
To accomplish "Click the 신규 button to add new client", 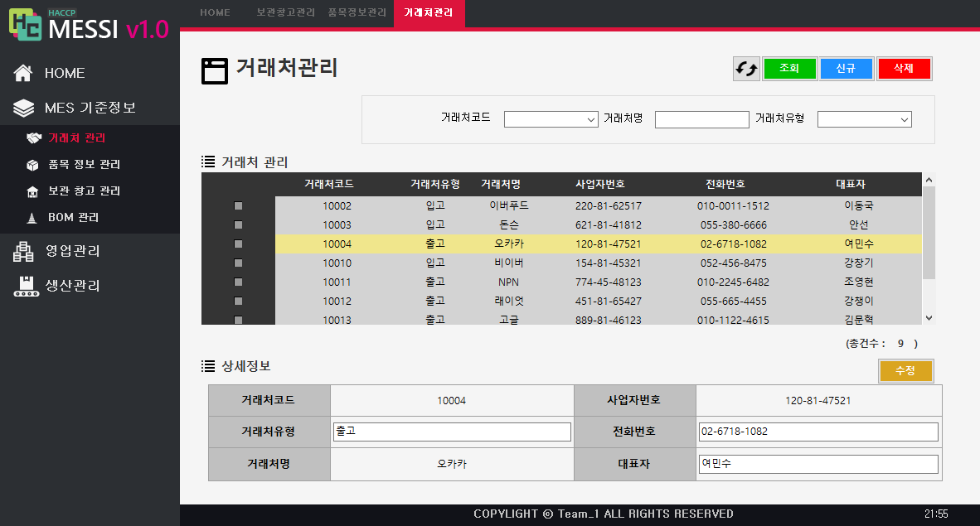I will coord(847,69).
